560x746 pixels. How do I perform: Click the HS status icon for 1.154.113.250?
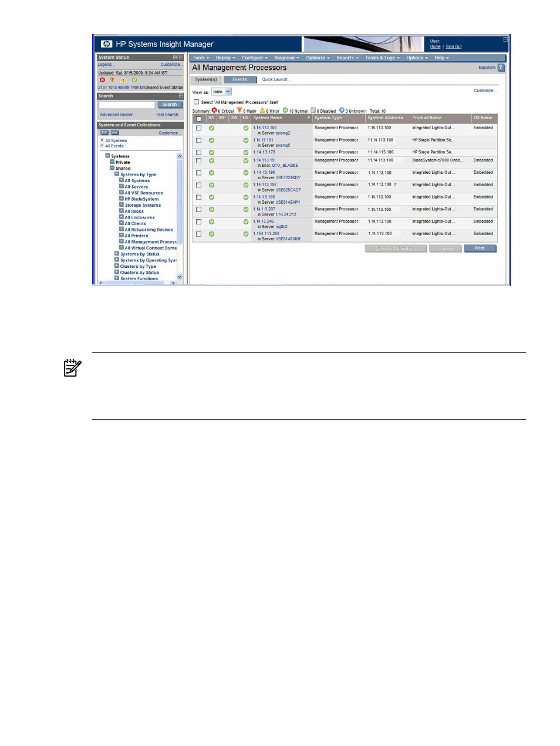[211, 234]
